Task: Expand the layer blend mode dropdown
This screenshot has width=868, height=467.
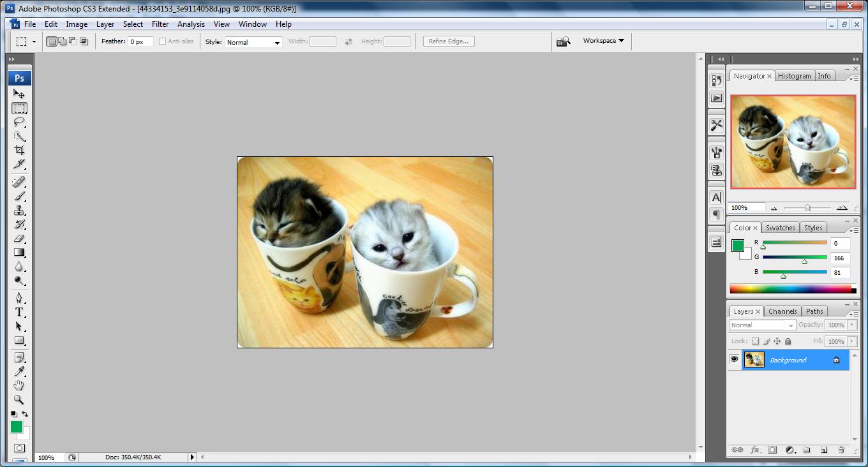Action: pos(762,325)
